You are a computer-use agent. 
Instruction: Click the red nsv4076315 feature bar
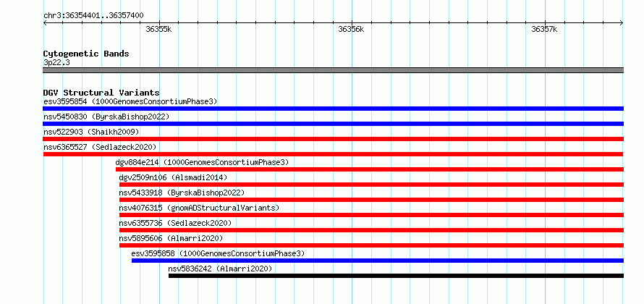[372, 215]
